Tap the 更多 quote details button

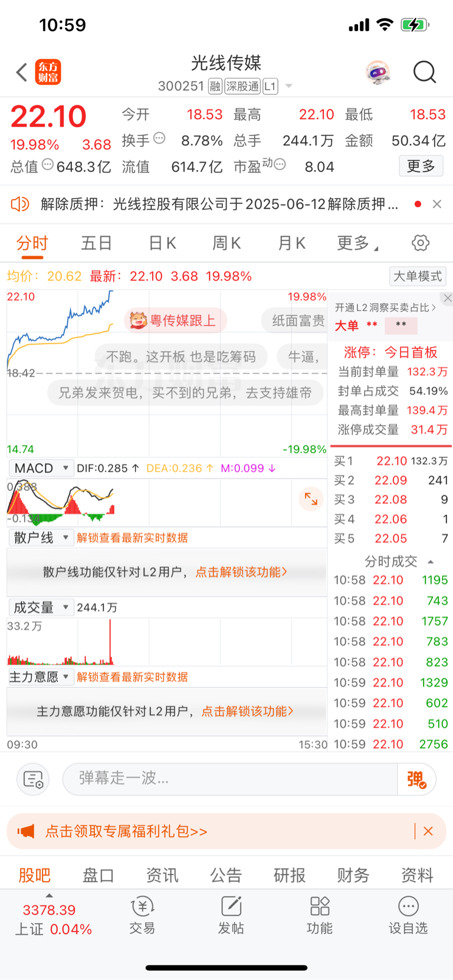421,166
